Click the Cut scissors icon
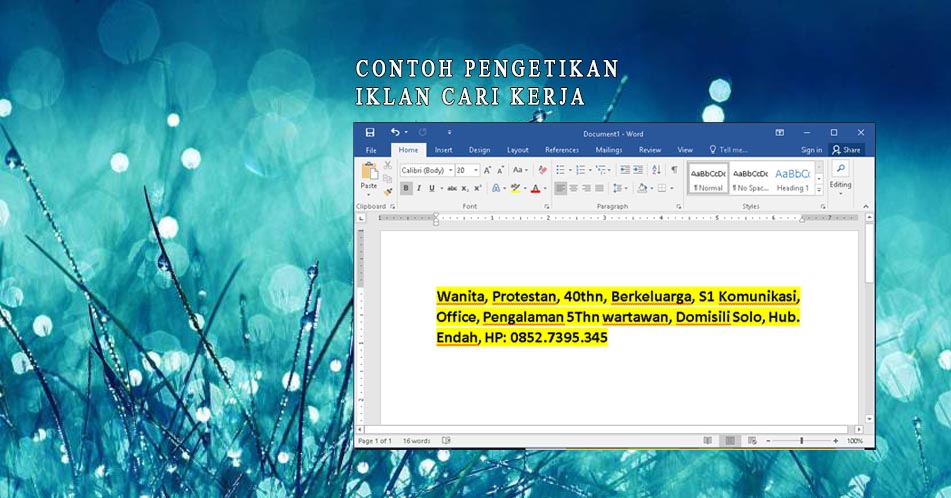951x498 pixels. [x=388, y=166]
